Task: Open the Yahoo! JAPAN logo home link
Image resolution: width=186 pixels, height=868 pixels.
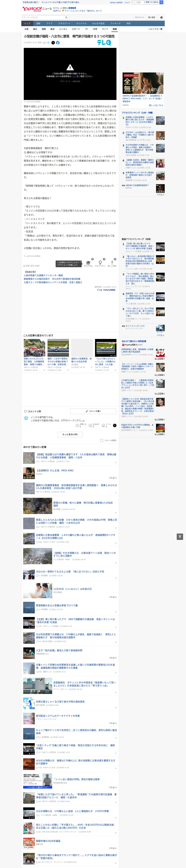Action: (32, 9)
